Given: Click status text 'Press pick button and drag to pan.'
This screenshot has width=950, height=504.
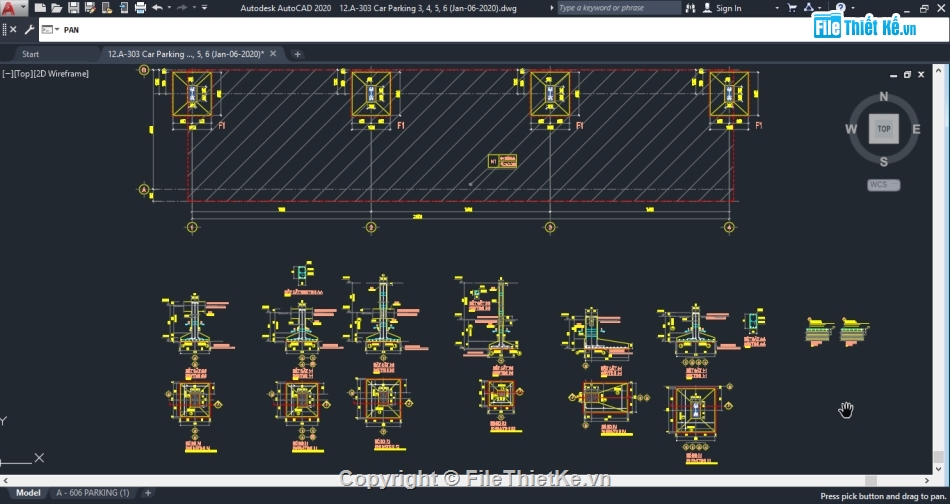Looking at the screenshot, I should [x=883, y=496].
